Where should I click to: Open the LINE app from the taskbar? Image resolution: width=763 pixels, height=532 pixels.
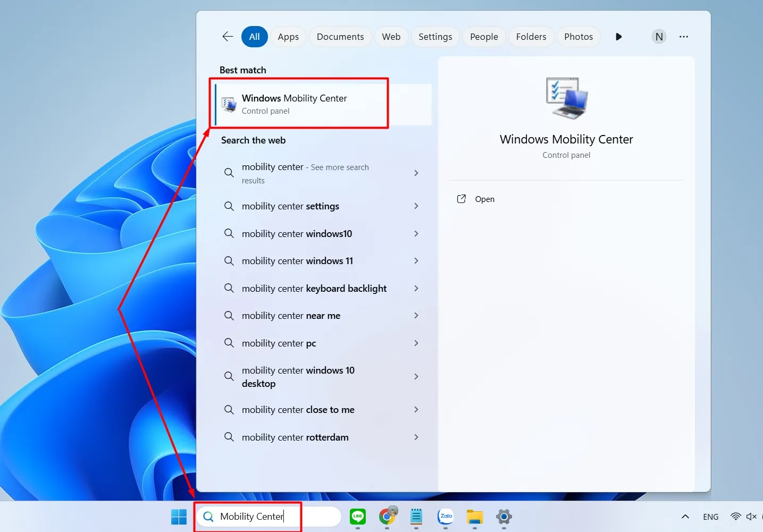click(x=357, y=517)
